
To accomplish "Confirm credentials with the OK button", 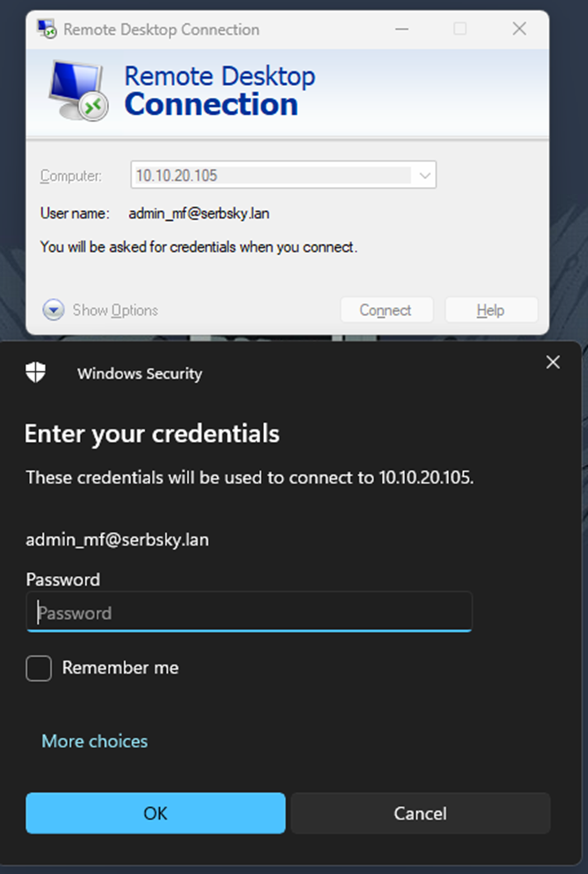I will tap(155, 813).
